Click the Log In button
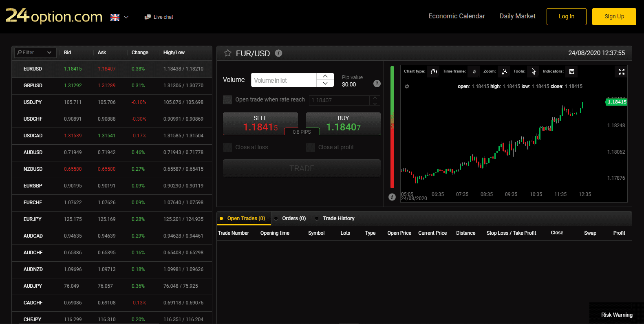Image resolution: width=644 pixels, height=324 pixels. pyautogui.click(x=567, y=17)
